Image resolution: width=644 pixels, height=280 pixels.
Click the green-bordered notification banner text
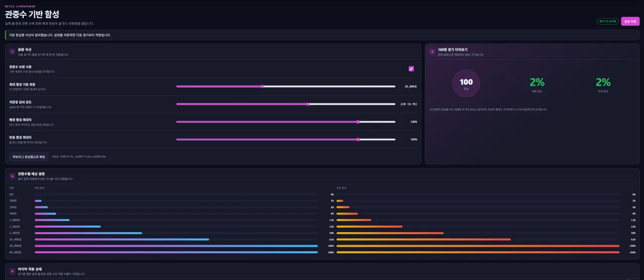[60, 35]
